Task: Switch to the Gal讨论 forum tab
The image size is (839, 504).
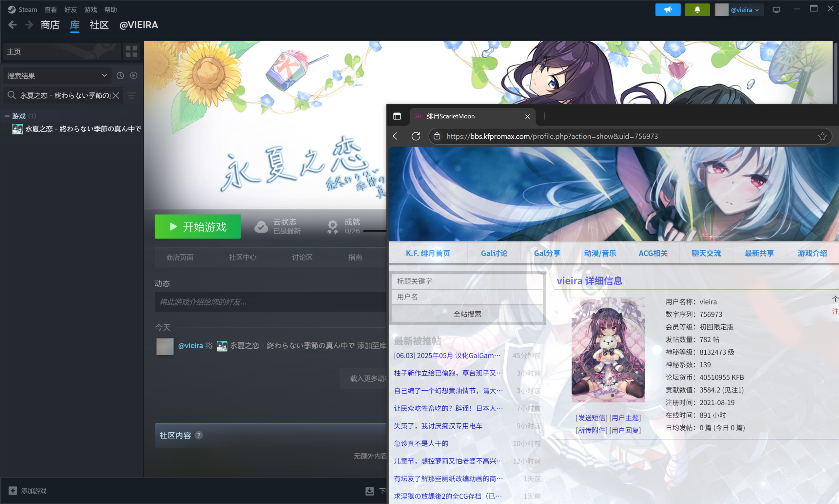Action: coord(494,253)
